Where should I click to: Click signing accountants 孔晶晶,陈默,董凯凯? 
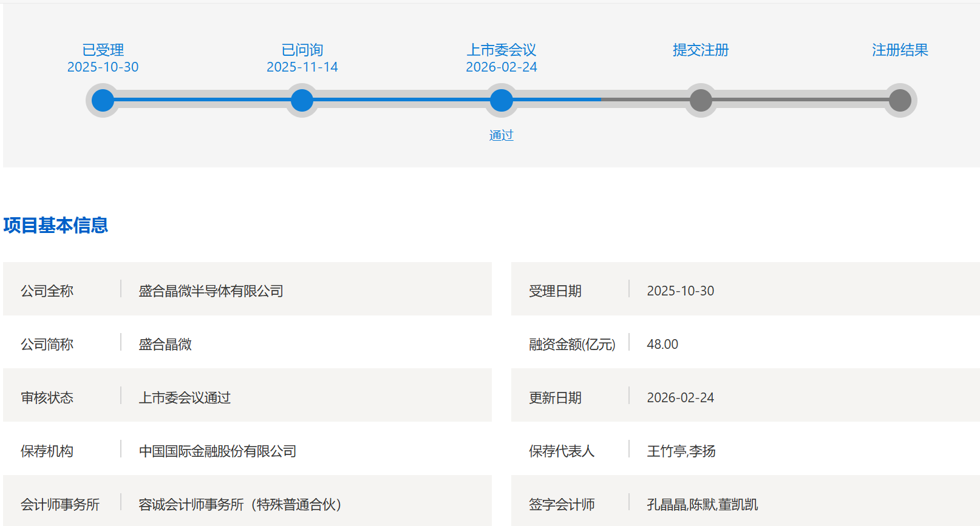pos(702,505)
